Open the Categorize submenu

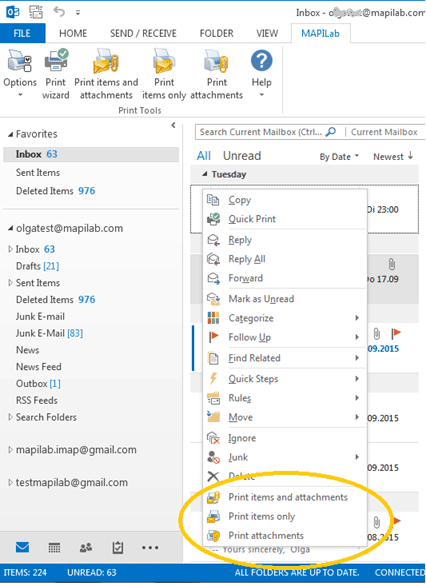click(x=285, y=318)
